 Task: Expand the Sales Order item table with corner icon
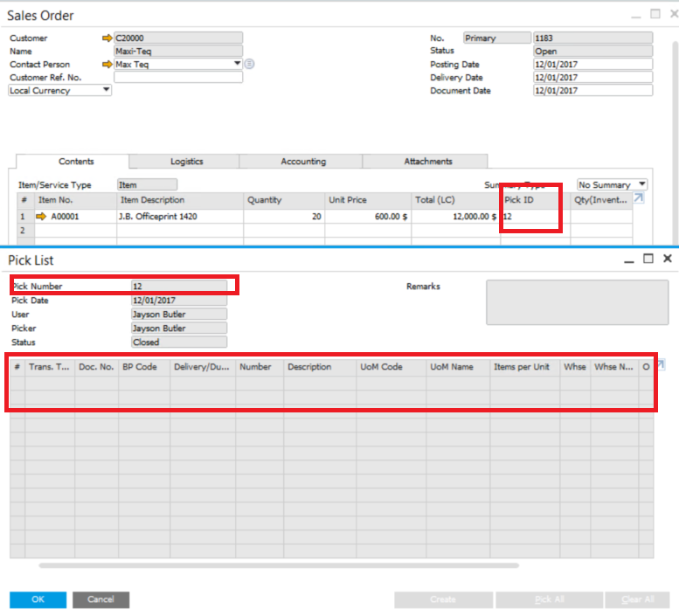pyautogui.click(x=639, y=199)
